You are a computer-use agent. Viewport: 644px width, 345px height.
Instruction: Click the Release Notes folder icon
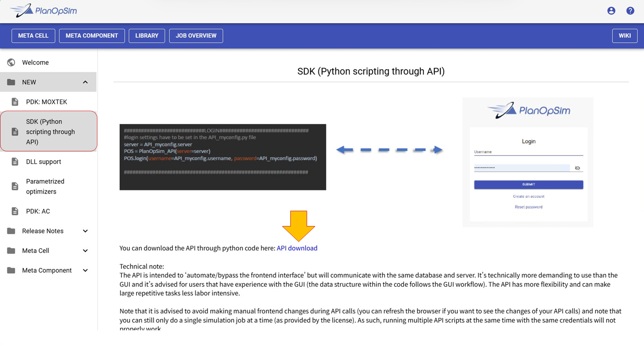11,231
